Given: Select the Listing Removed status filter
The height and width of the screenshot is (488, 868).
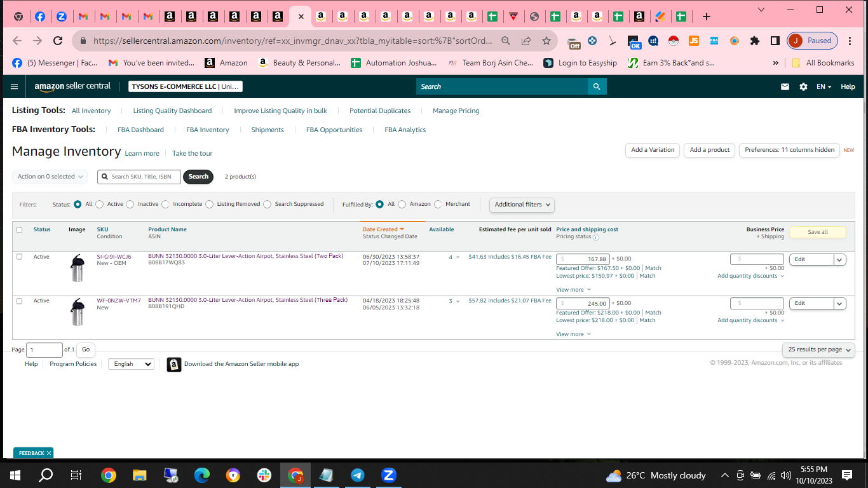Looking at the screenshot, I should pyautogui.click(x=210, y=205).
